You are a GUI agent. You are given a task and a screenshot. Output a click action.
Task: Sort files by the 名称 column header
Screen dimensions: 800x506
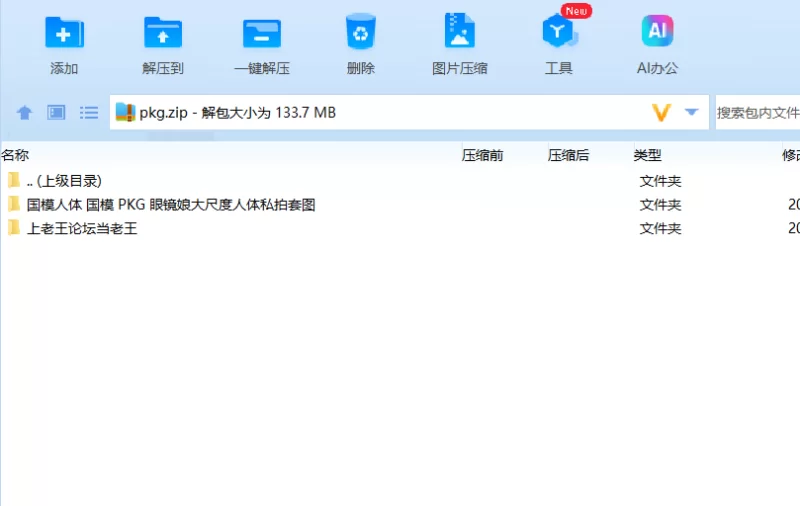15,155
